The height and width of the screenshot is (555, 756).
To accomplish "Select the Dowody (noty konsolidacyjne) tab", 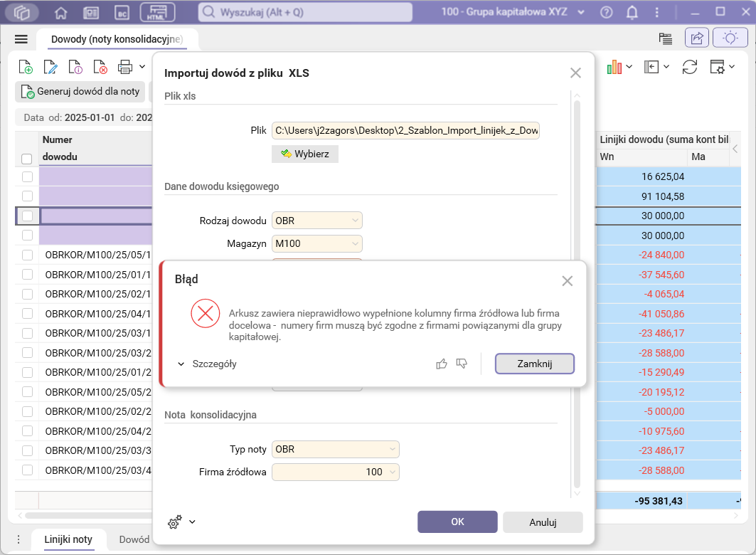I will (117, 39).
